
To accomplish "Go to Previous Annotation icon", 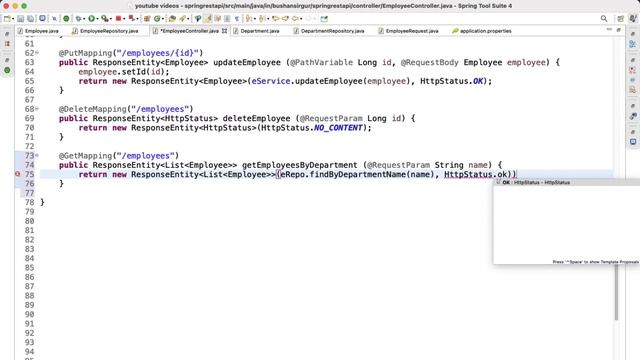I will pyautogui.click(x=262, y=19).
